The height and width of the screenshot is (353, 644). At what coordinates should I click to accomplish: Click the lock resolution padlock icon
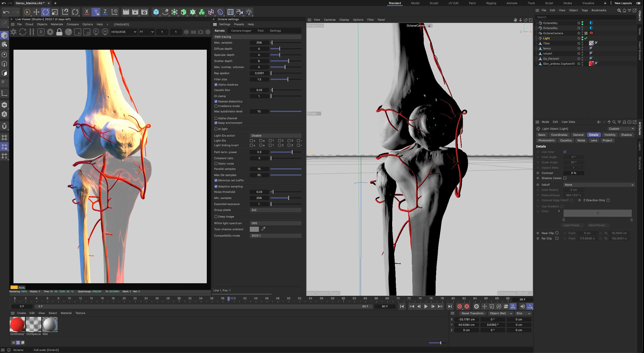coord(59,32)
